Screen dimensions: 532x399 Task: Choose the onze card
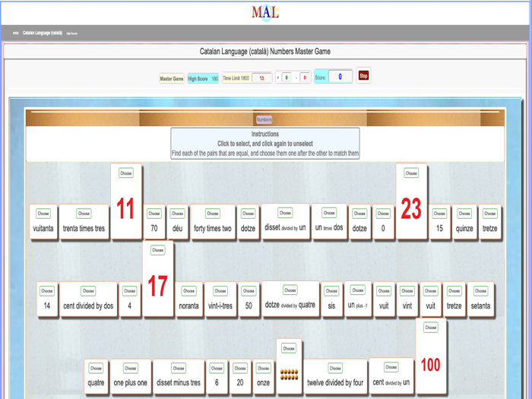pos(263,369)
